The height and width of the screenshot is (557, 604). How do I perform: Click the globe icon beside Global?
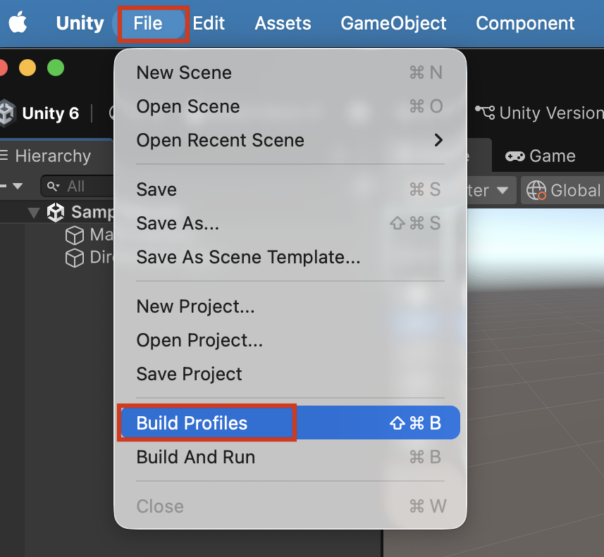536,190
